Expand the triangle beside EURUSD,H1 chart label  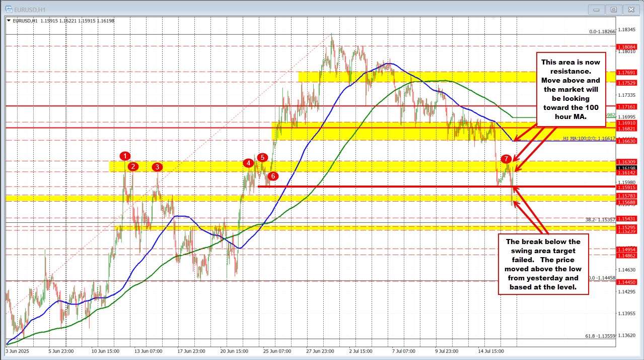point(9,21)
